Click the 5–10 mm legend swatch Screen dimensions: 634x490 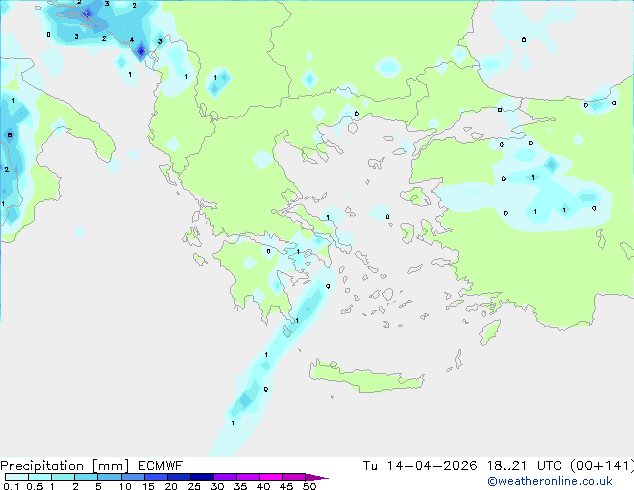109,477
